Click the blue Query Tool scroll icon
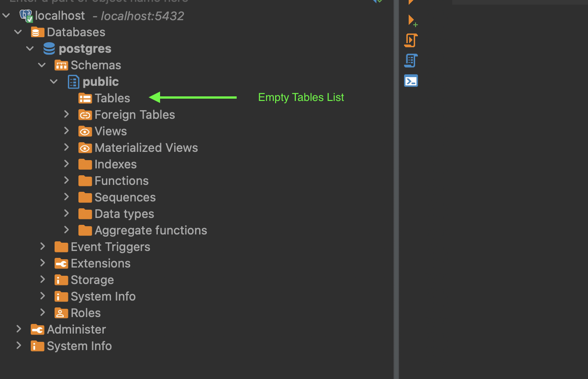This screenshot has width=588, height=379. [411, 60]
